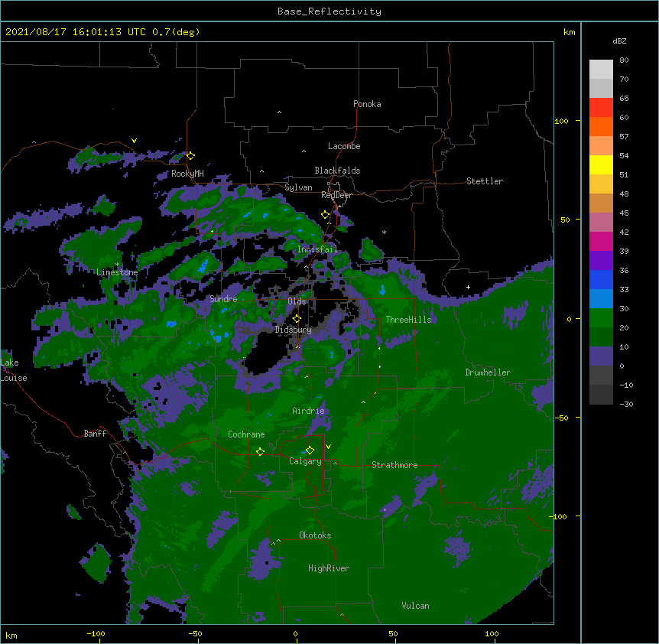659x644 pixels.
Task: Click the yellow diamond marker south of Cochrane
Action: pyautogui.click(x=260, y=451)
